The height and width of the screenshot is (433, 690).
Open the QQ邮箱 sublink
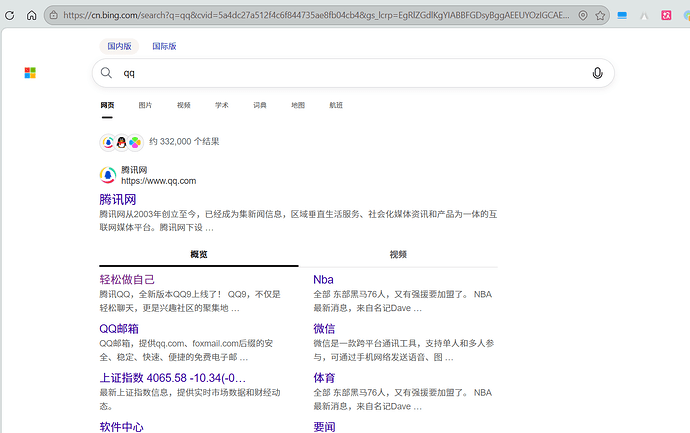click(119, 329)
